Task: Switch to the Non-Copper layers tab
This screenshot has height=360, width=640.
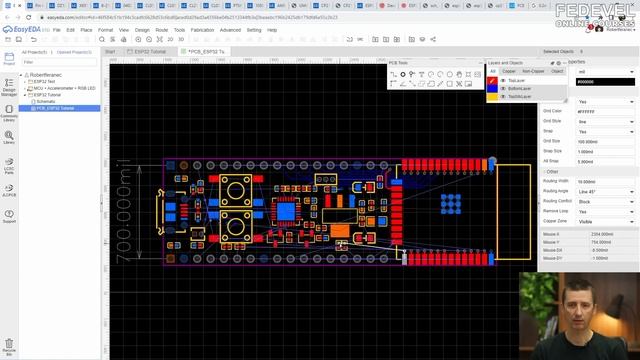Action: click(x=533, y=71)
